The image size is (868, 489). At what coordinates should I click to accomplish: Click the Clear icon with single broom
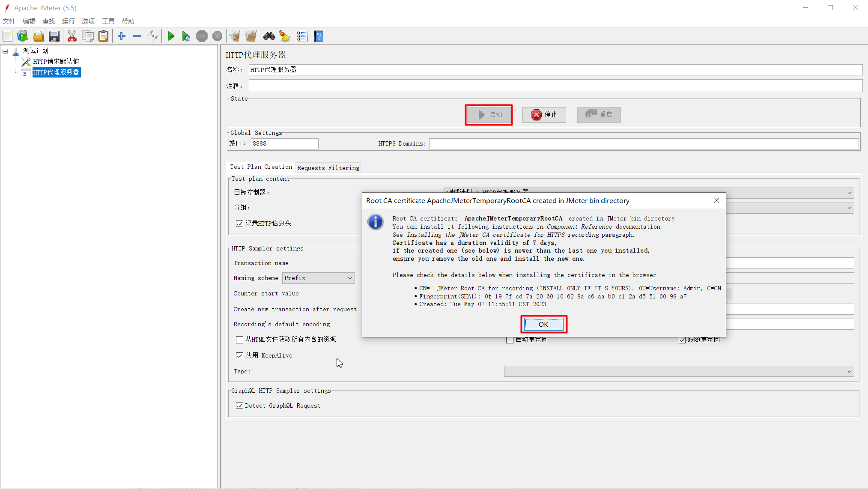point(235,36)
